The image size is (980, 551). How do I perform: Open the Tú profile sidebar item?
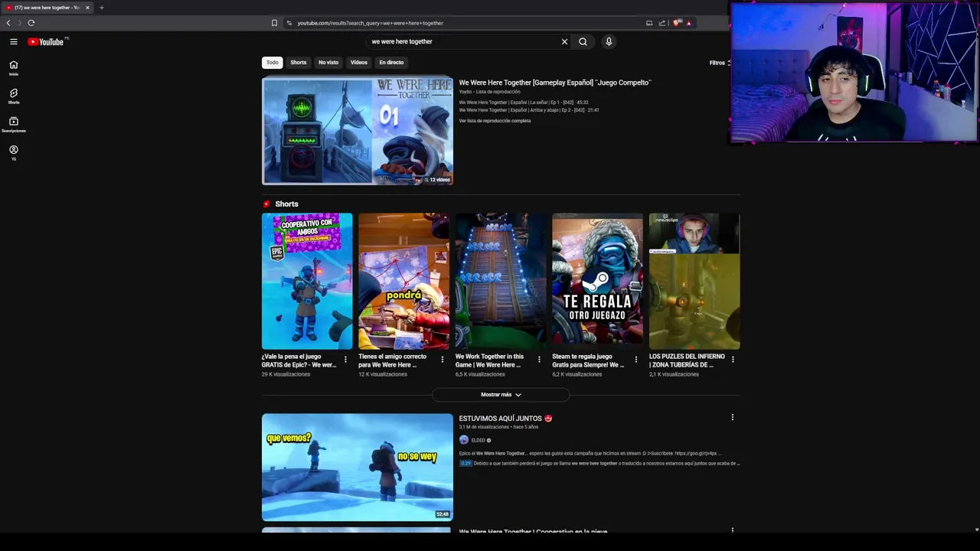pyautogui.click(x=13, y=153)
